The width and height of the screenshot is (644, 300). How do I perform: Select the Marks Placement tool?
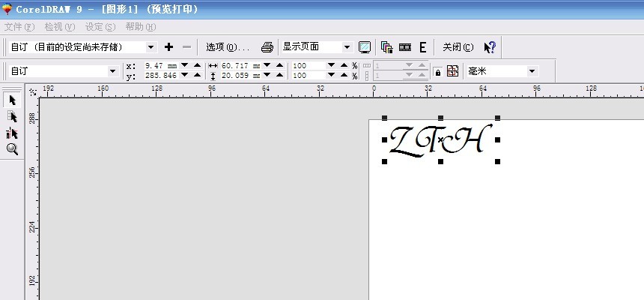(x=12, y=133)
